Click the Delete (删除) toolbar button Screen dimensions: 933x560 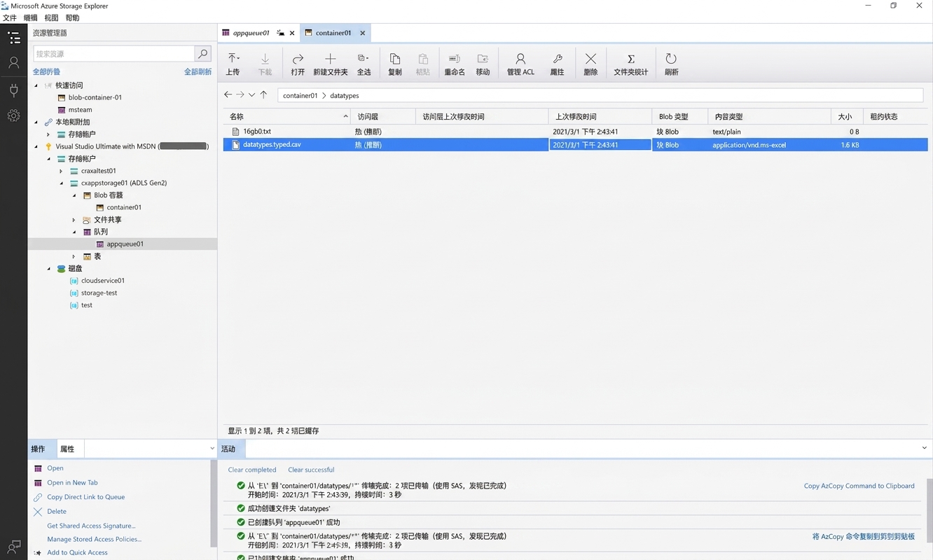click(590, 64)
